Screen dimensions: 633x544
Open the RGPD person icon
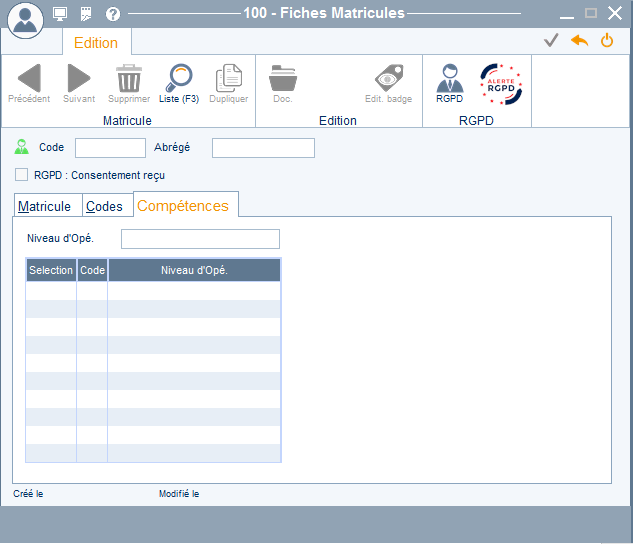coord(449,84)
